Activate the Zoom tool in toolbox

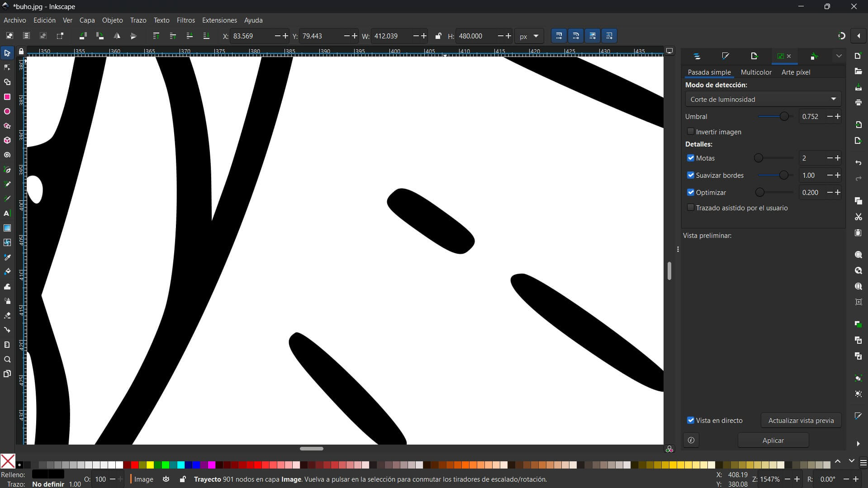(7, 359)
